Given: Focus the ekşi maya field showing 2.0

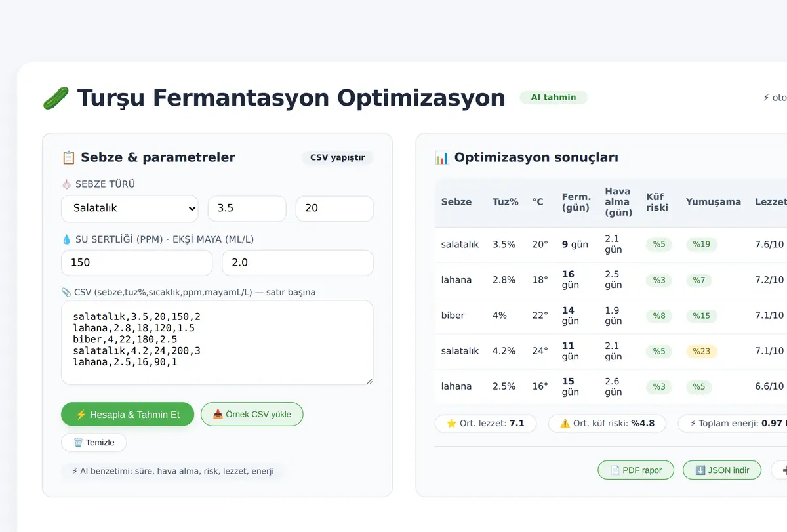Looking at the screenshot, I should [x=298, y=262].
